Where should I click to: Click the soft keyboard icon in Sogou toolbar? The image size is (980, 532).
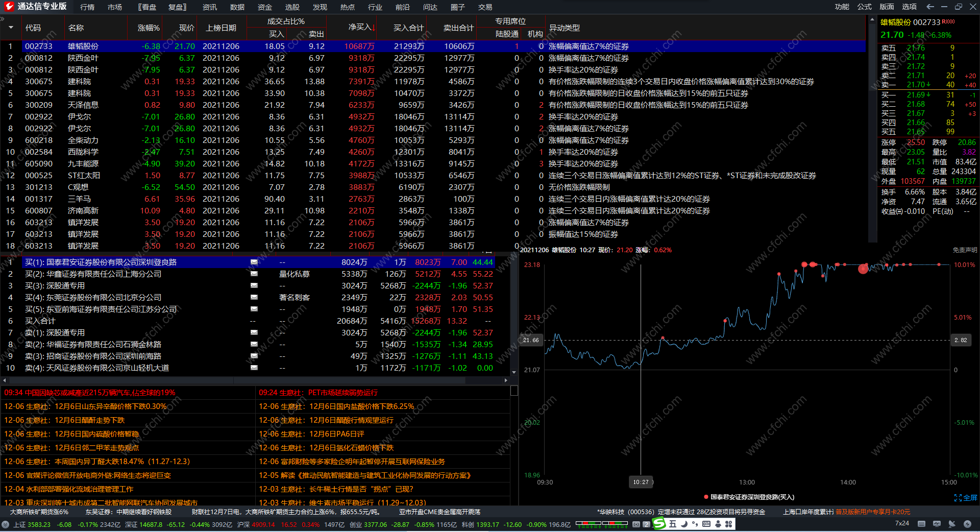[706, 524]
